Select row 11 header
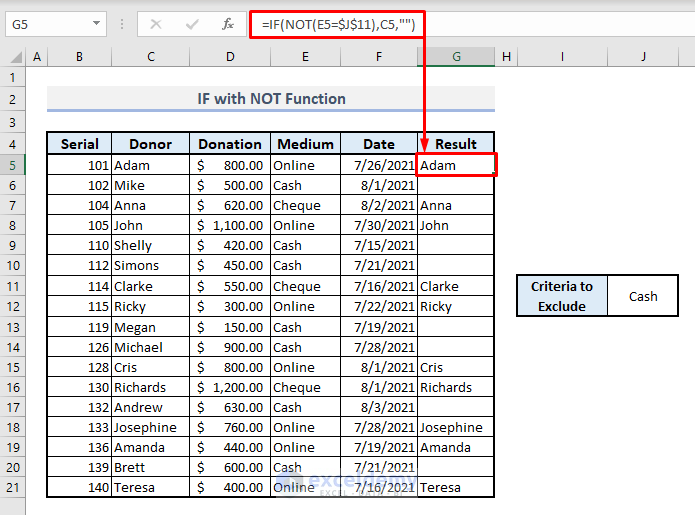 [x=12, y=286]
